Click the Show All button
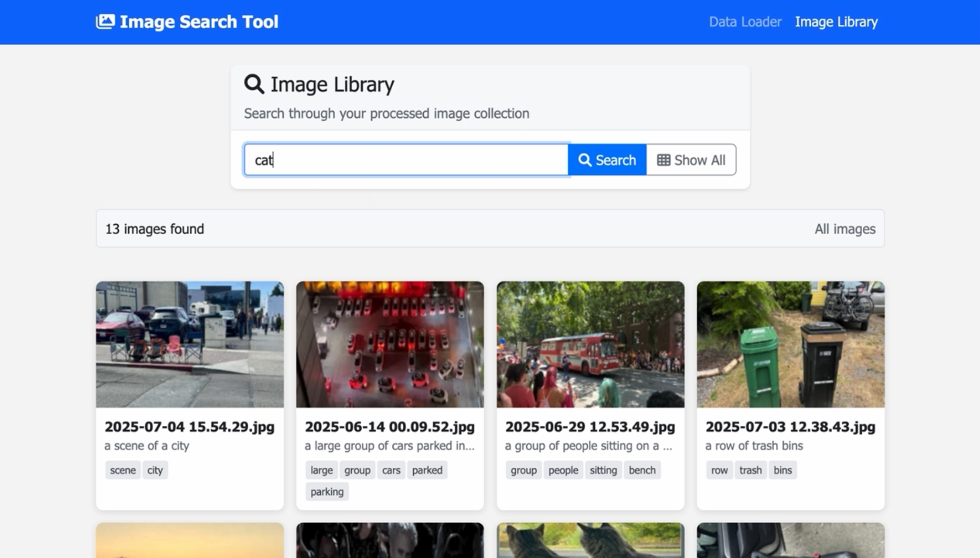This screenshot has width=980, height=558. [x=691, y=160]
